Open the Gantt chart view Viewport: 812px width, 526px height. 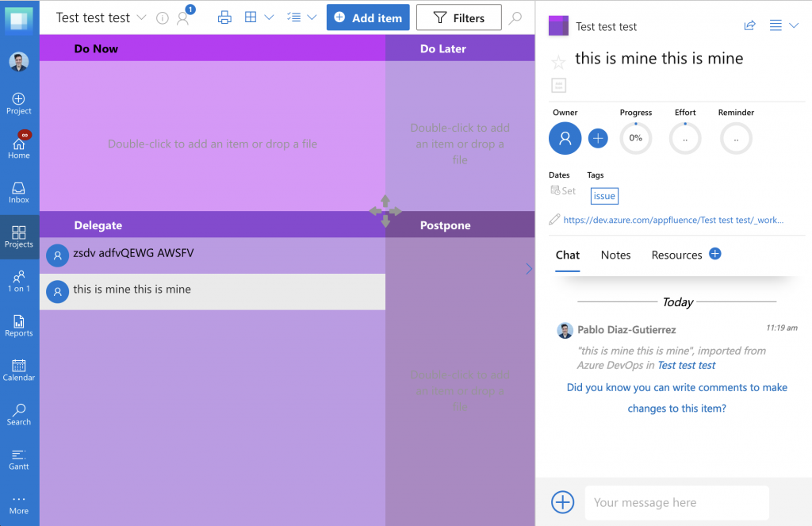click(x=18, y=460)
